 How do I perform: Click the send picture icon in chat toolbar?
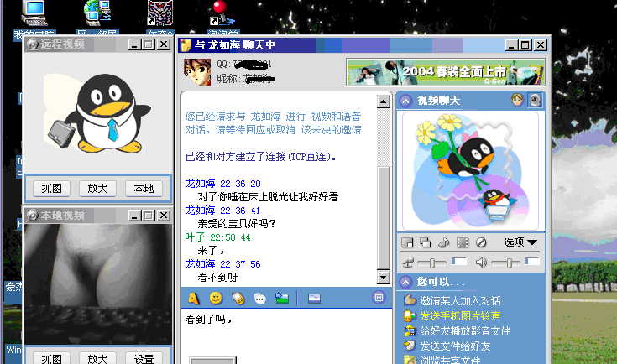coord(282,298)
